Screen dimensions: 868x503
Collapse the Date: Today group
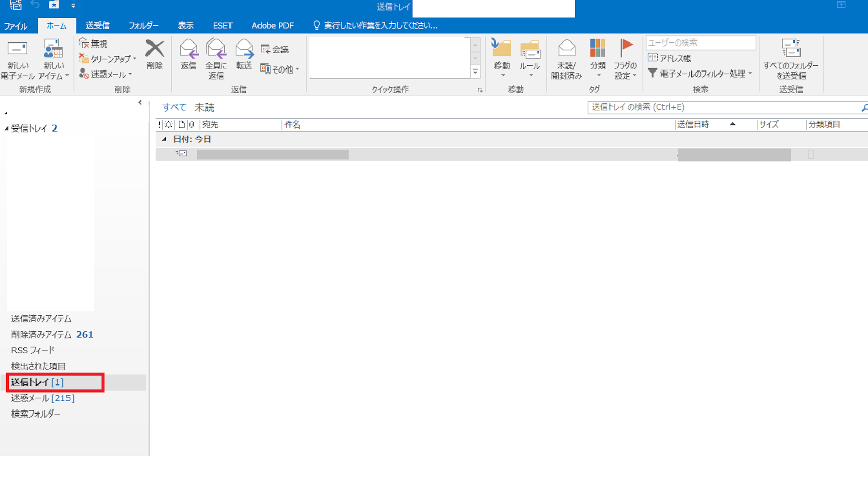164,139
